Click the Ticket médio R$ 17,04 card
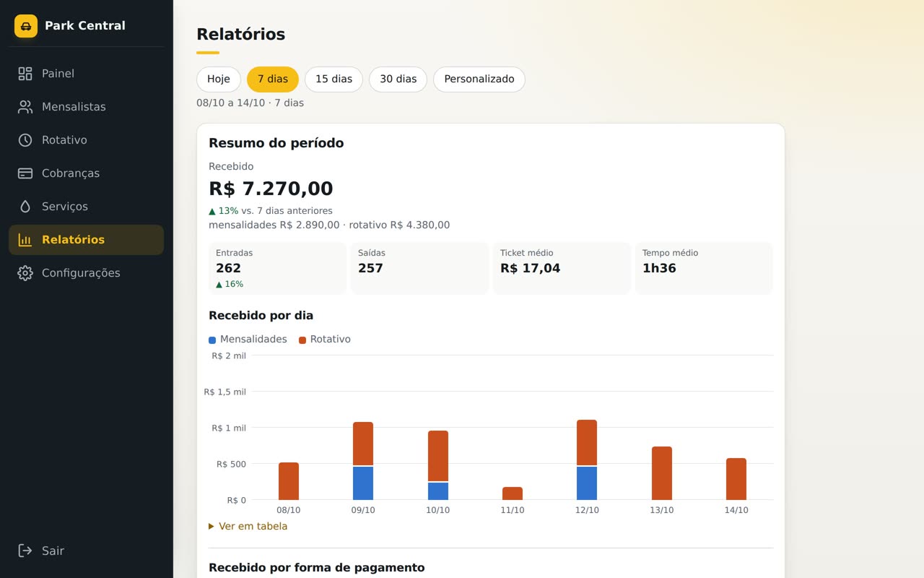This screenshot has width=924, height=578. click(x=562, y=268)
